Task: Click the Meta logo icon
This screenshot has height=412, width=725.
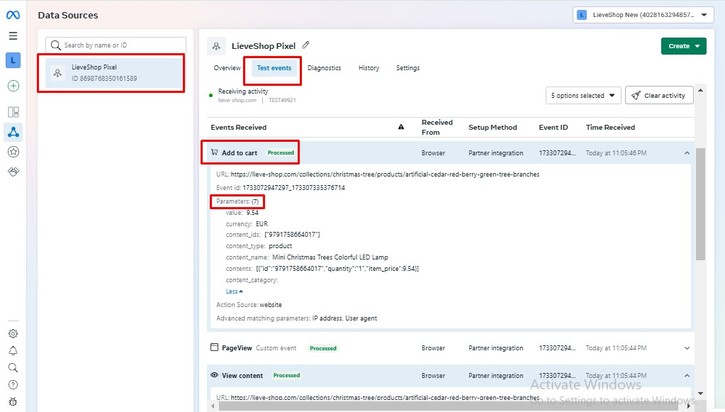Action: (x=13, y=15)
